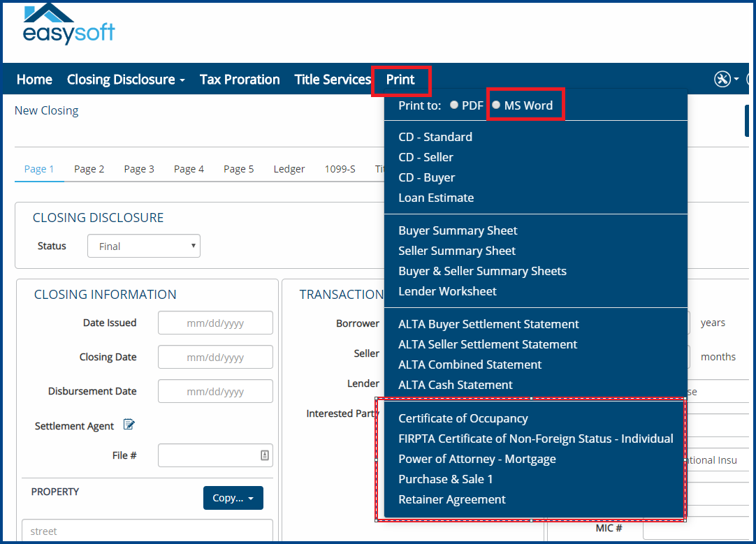The image size is (756, 544).
Task: Click the New Closing heading text
Action: [x=46, y=110]
